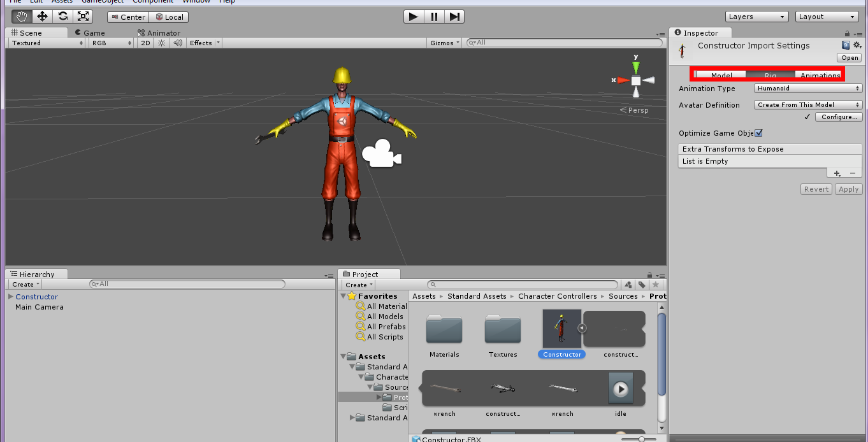Viewport: 868px width, 442px height.
Task: Expand Constructor in Hierarchy
Action: click(x=11, y=297)
